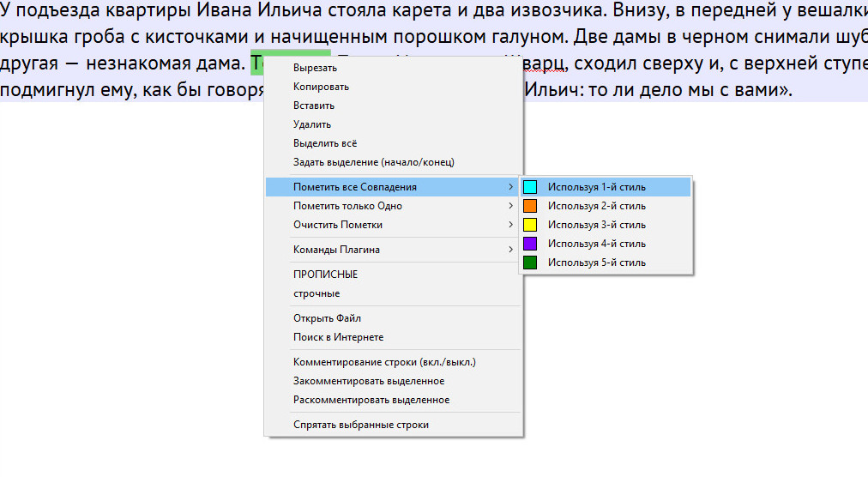868x477 pixels.
Task: Open Задать выделение (начало/конец)
Action: click(x=393, y=162)
